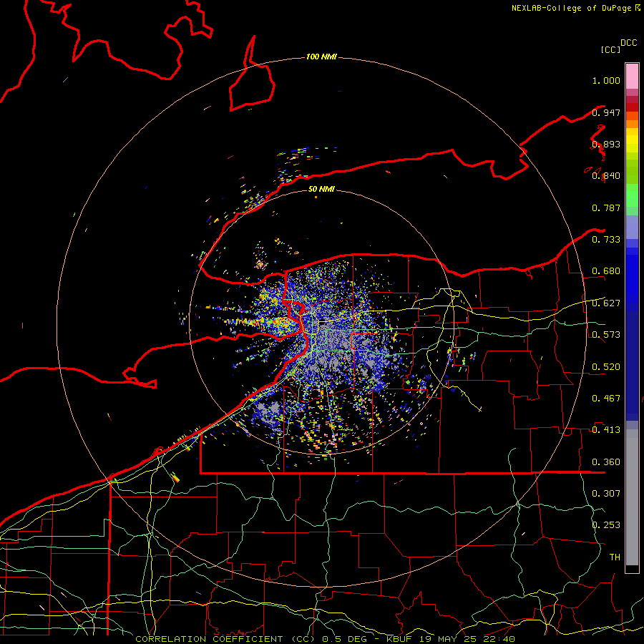Image resolution: width=644 pixels, height=644 pixels.
Task: Click the [CC] units label
Action: point(611,49)
